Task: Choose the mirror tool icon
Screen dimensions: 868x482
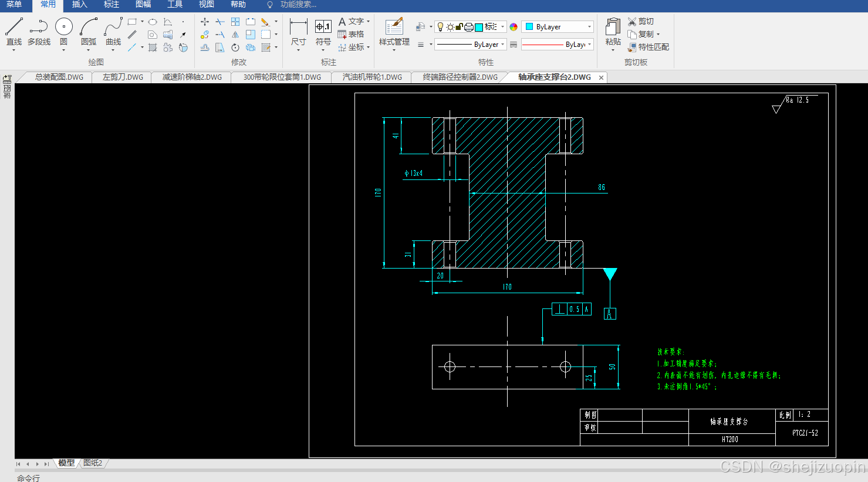Action: [x=235, y=35]
